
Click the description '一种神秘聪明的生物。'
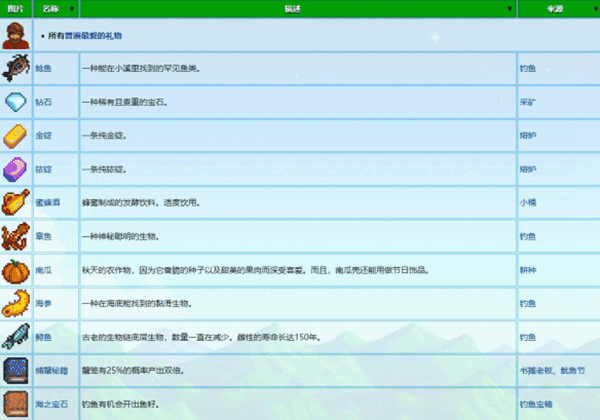coord(121,236)
